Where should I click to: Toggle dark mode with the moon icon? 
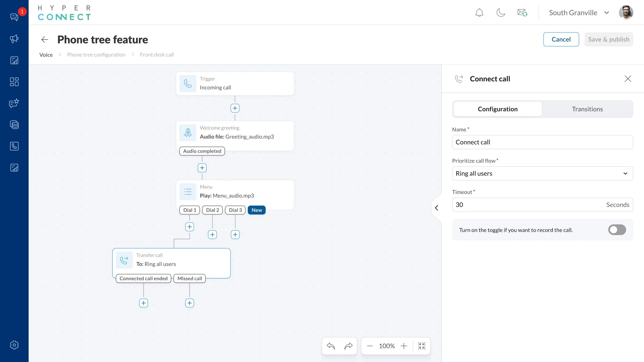pyautogui.click(x=501, y=13)
